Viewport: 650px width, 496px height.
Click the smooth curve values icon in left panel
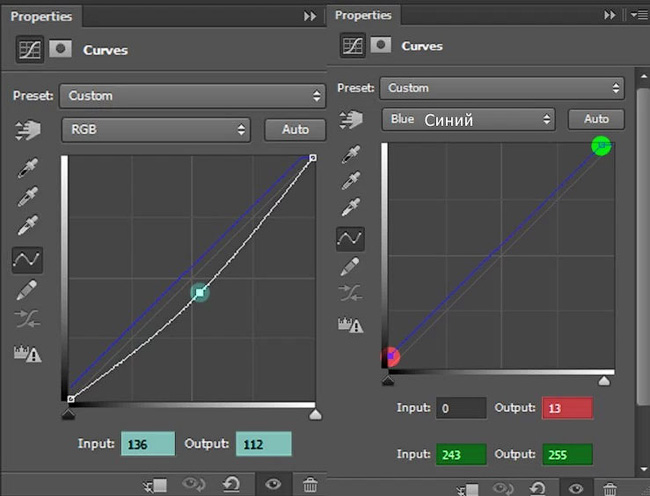(x=27, y=319)
